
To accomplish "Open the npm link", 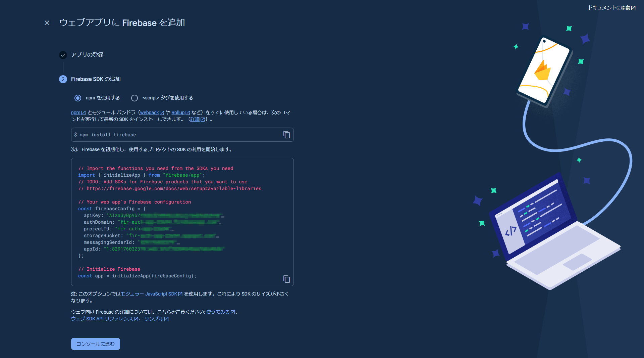I will tap(75, 113).
